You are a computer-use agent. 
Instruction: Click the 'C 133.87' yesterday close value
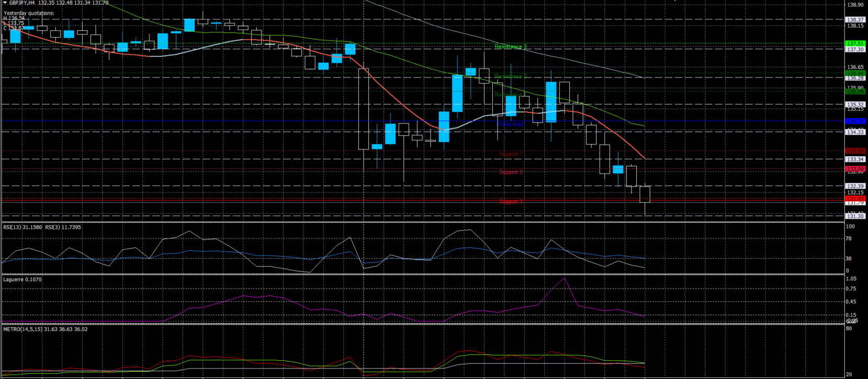[14, 28]
